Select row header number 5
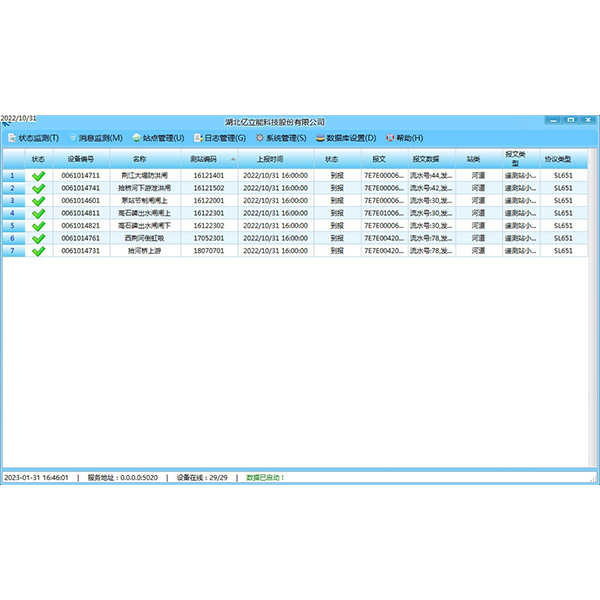The width and height of the screenshot is (600, 600). [13, 226]
